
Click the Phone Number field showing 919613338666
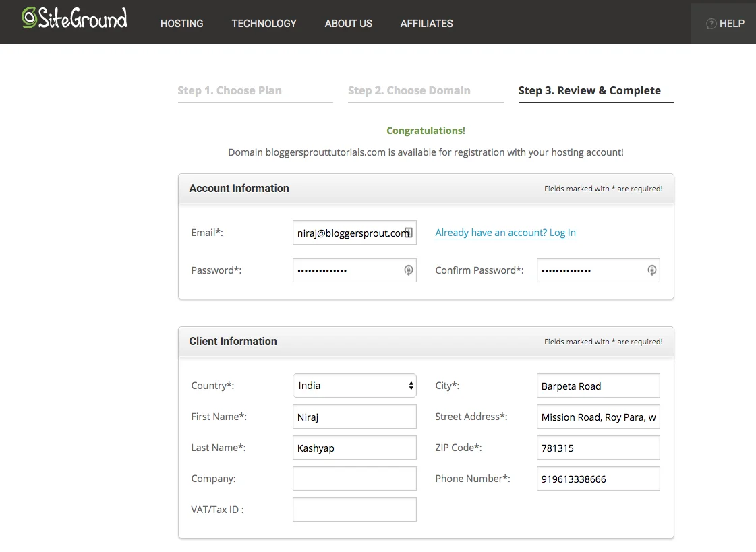tap(598, 479)
